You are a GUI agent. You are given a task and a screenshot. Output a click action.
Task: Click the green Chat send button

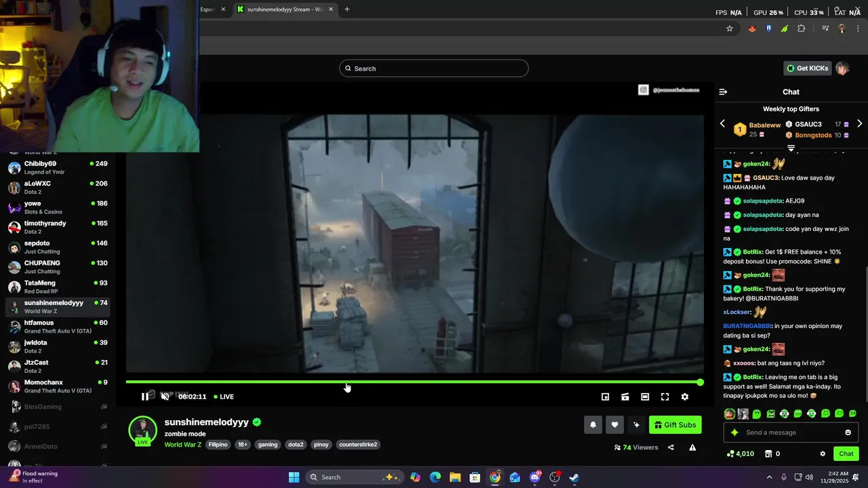(846, 454)
